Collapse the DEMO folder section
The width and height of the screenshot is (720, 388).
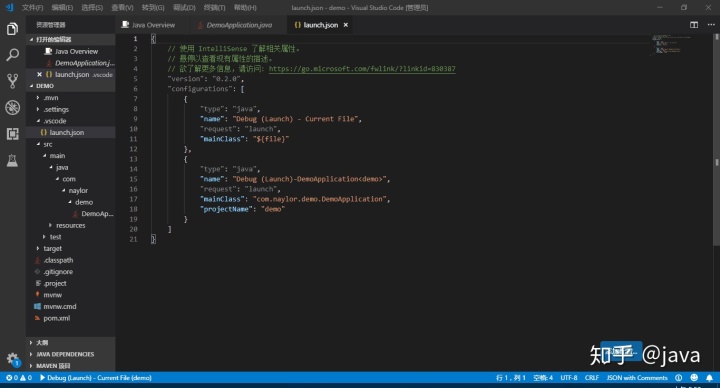[71, 86]
